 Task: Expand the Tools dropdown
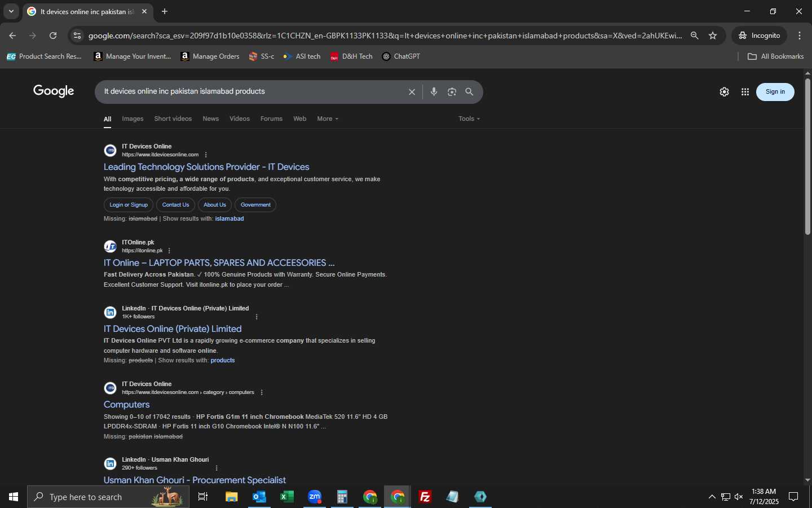[x=469, y=119]
